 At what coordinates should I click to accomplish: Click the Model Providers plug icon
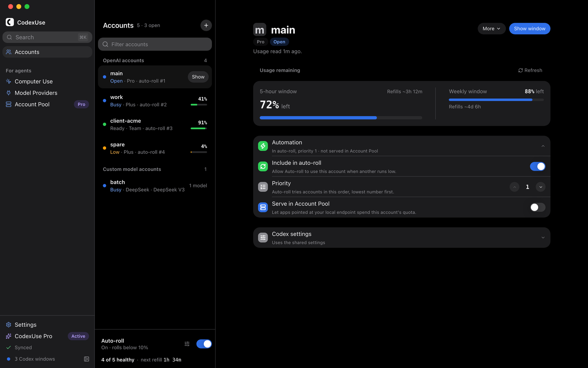pyautogui.click(x=9, y=93)
